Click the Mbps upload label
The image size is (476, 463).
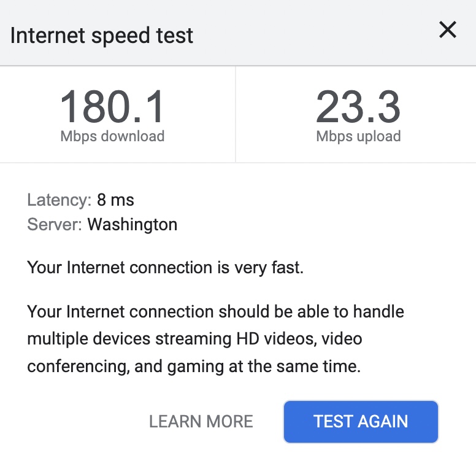click(x=358, y=136)
